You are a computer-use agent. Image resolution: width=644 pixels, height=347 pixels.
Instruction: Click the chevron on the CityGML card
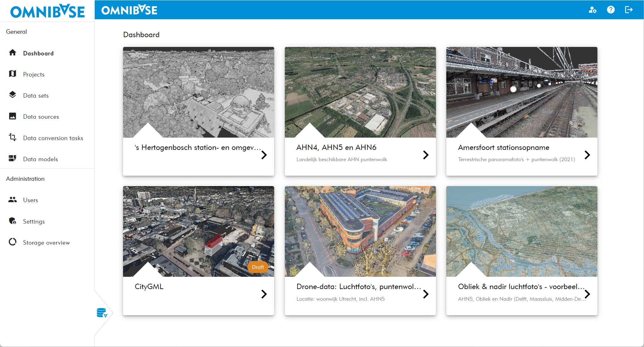click(264, 294)
